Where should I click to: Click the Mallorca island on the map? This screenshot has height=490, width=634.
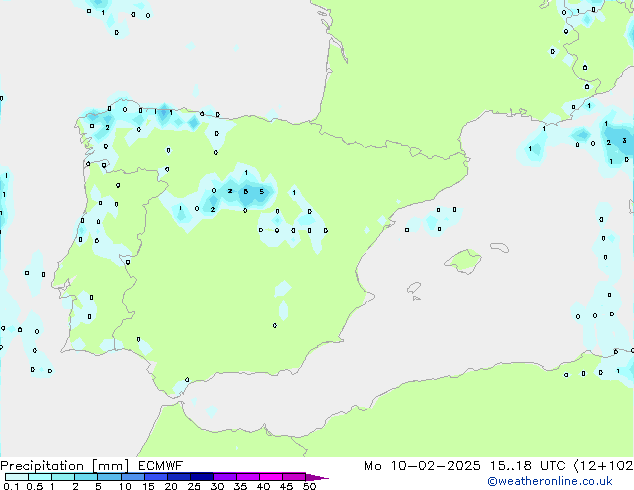coord(464,261)
